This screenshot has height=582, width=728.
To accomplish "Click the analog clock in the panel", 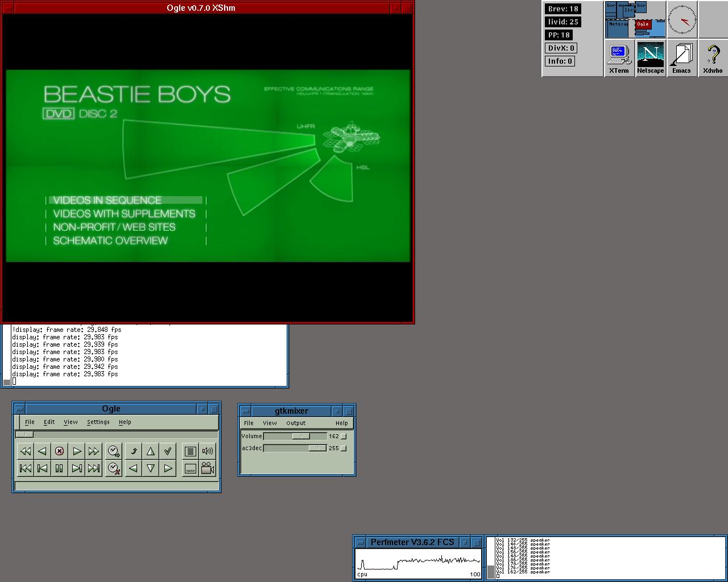I will point(682,20).
